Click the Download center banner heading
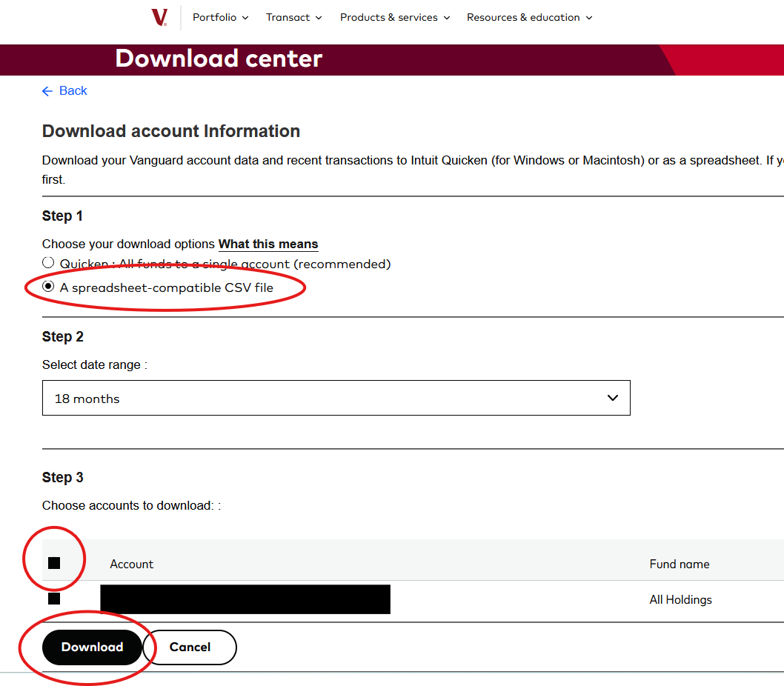The image size is (784, 686). click(219, 59)
